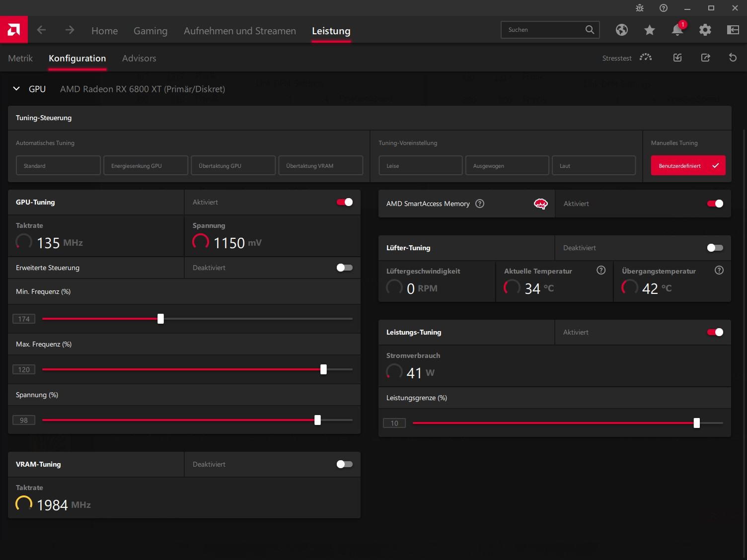Open notifications bell icon

pos(677,30)
